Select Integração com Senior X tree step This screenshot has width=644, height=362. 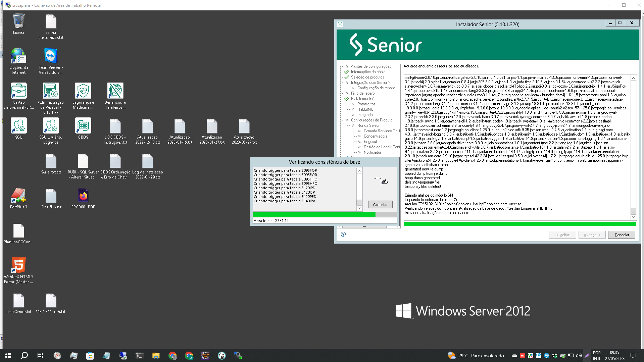[370, 83]
